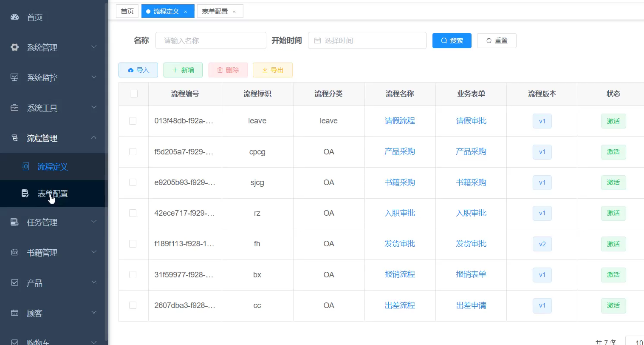The height and width of the screenshot is (345, 644).
Task: Select the checkbox for 请假流程 row
Action: (133, 121)
